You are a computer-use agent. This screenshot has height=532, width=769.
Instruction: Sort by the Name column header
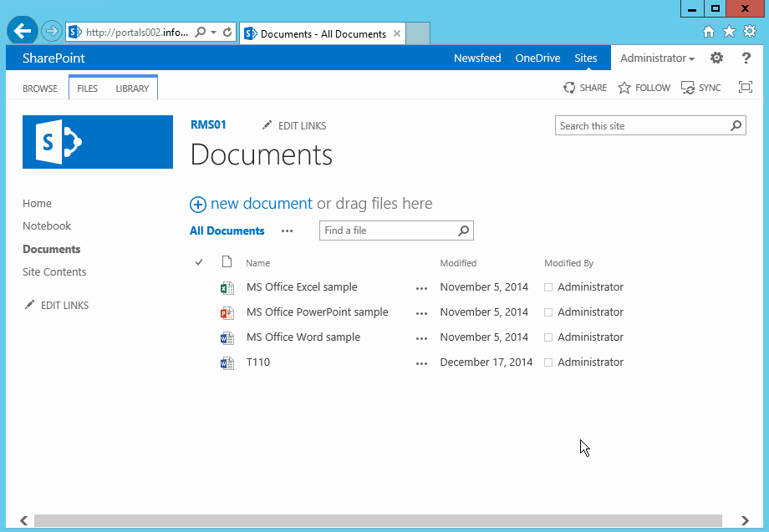[258, 263]
